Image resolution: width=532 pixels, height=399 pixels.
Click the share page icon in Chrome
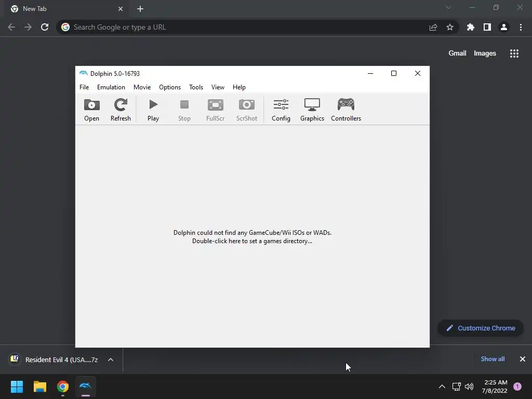[x=433, y=28]
